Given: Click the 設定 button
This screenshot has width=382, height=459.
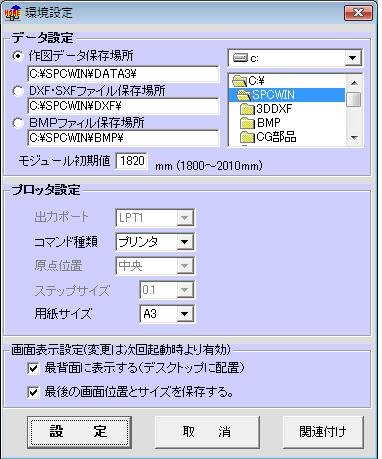Looking at the screenshot, I should 79,432.
